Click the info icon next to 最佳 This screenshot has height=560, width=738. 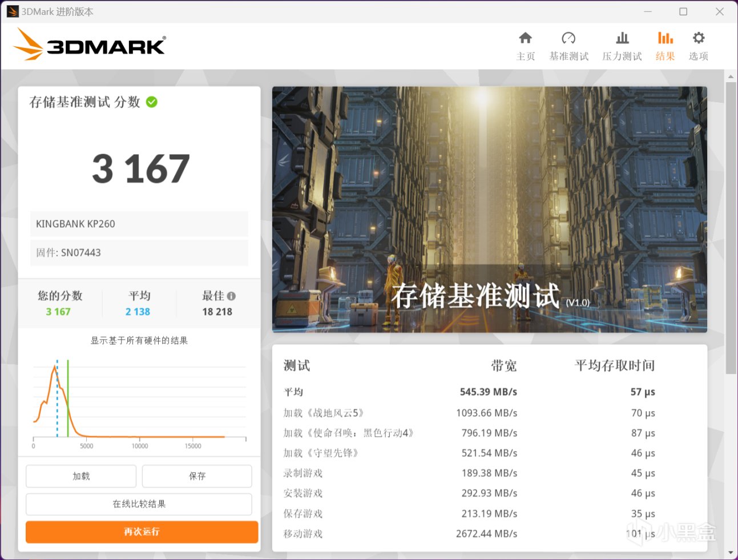tap(231, 296)
